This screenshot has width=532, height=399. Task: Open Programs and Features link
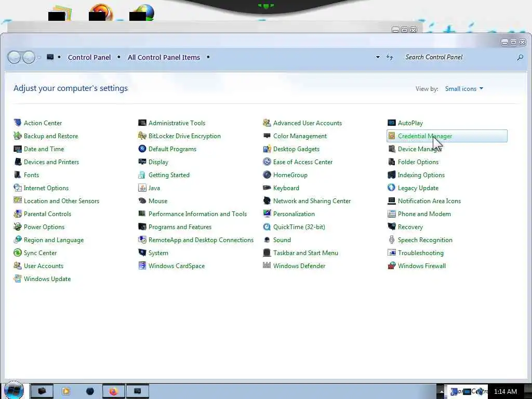(x=180, y=227)
